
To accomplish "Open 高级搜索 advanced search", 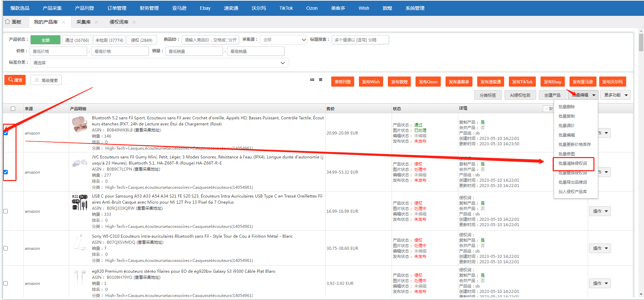I will coord(46,80).
